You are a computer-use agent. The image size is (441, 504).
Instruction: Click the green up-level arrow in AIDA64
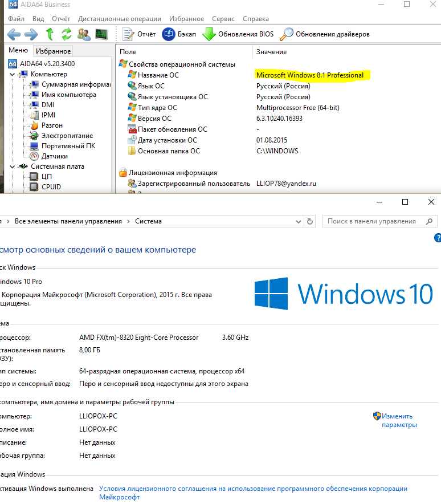coord(50,34)
